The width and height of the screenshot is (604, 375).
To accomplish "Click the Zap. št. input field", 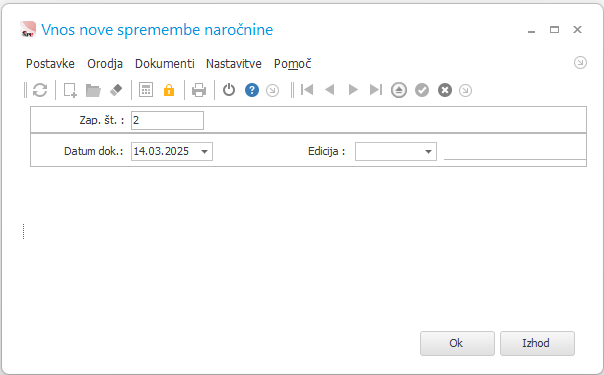I will pyautogui.click(x=167, y=121).
